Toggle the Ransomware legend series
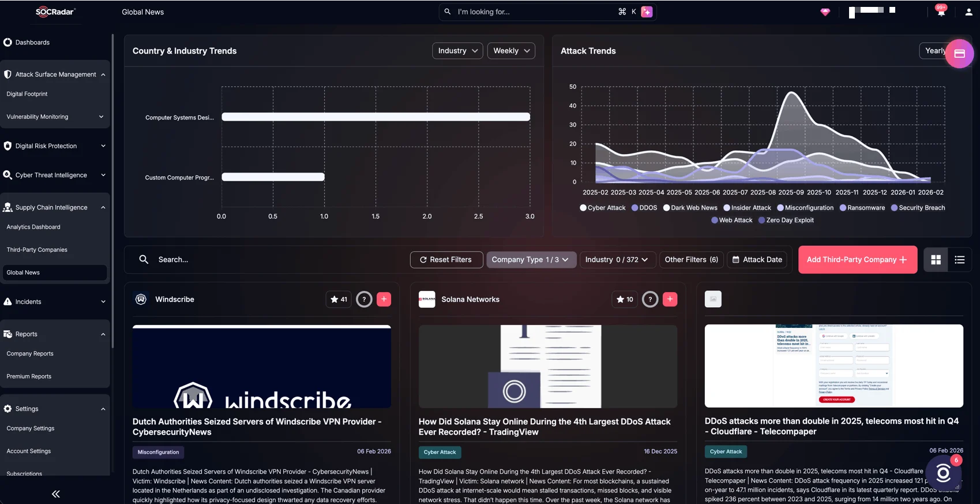 [862, 208]
